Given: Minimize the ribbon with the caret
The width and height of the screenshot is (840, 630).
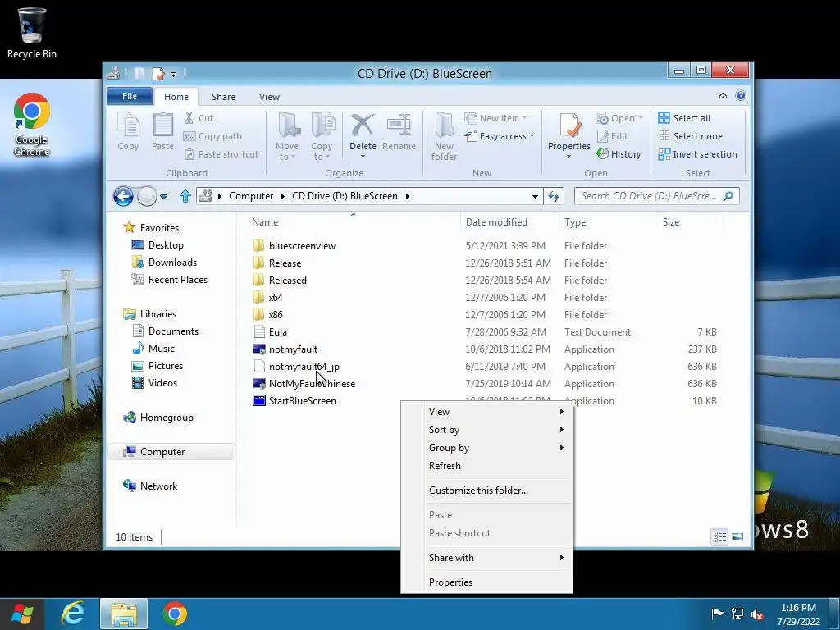Looking at the screenshot, I should point(723,96).
